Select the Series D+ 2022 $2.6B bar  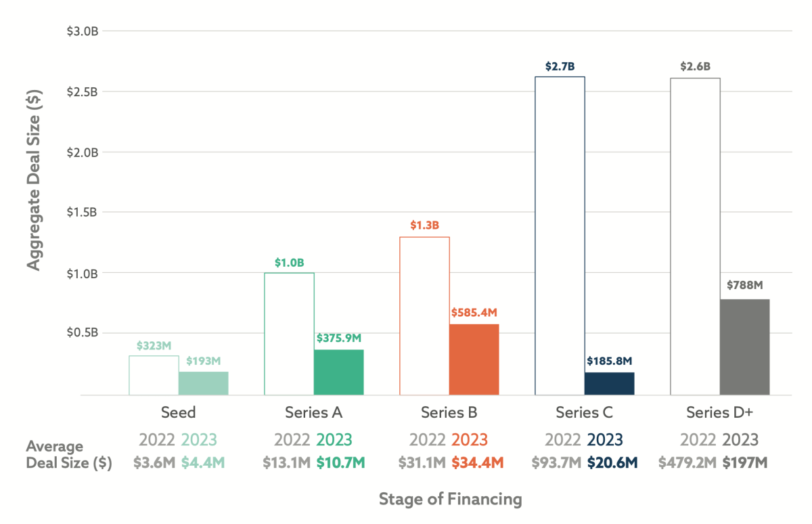pos(696,236)
